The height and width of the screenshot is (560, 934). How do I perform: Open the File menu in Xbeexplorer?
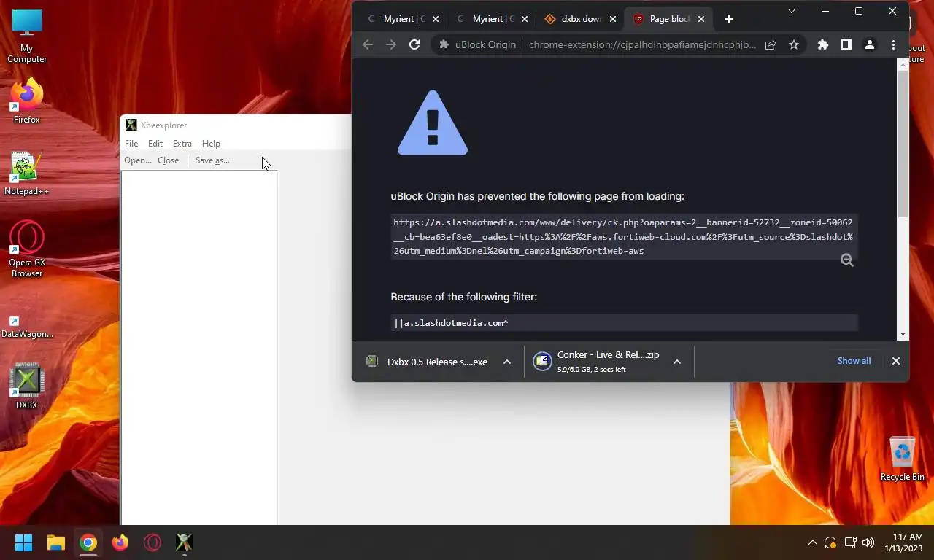pos(131,144)
